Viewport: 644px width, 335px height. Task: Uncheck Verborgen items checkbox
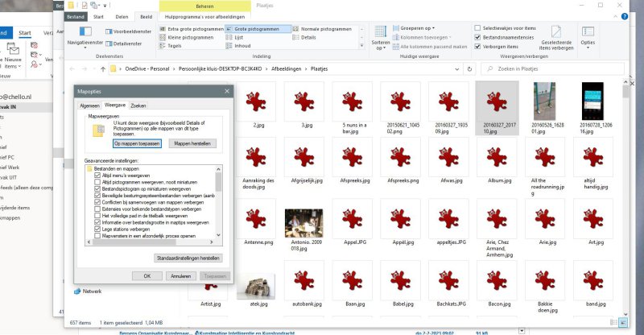click(x=477, y=47)
